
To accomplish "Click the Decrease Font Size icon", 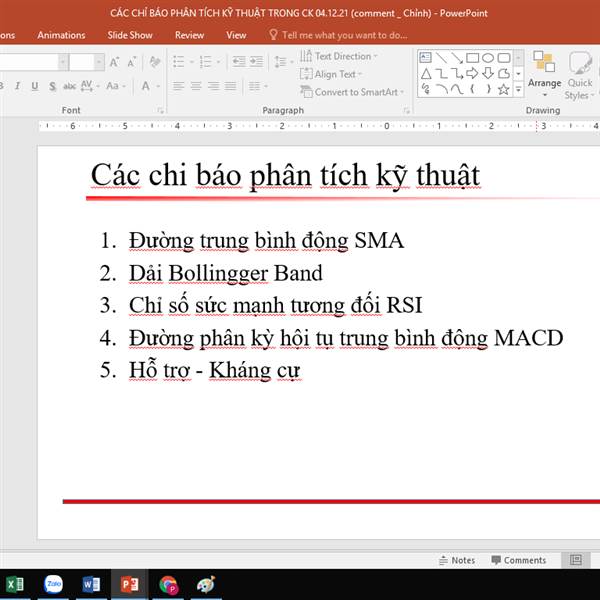I will 132,62.
